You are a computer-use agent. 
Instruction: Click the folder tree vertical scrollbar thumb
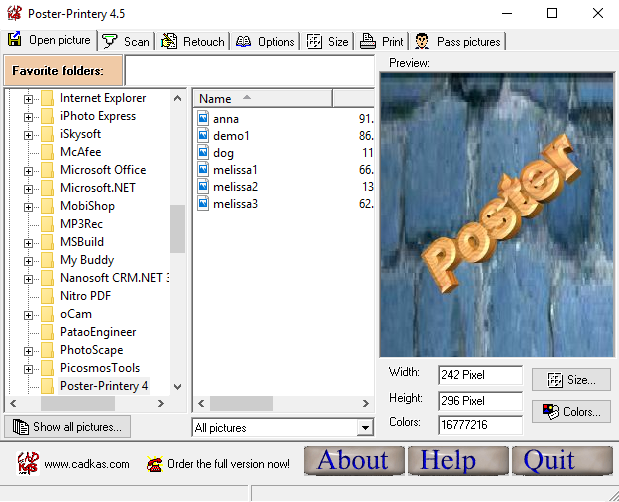177,229
